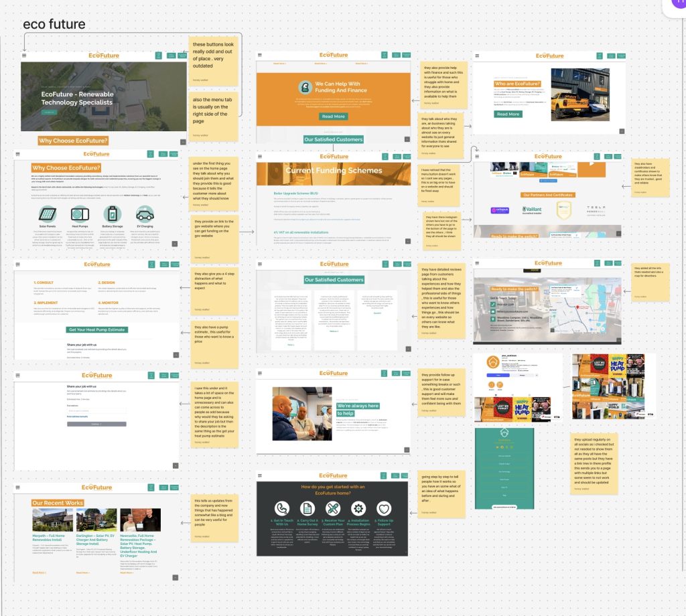Select the EV Charging car icon
This screenshot has height=616, width=686.
click(x=144, y=214)
